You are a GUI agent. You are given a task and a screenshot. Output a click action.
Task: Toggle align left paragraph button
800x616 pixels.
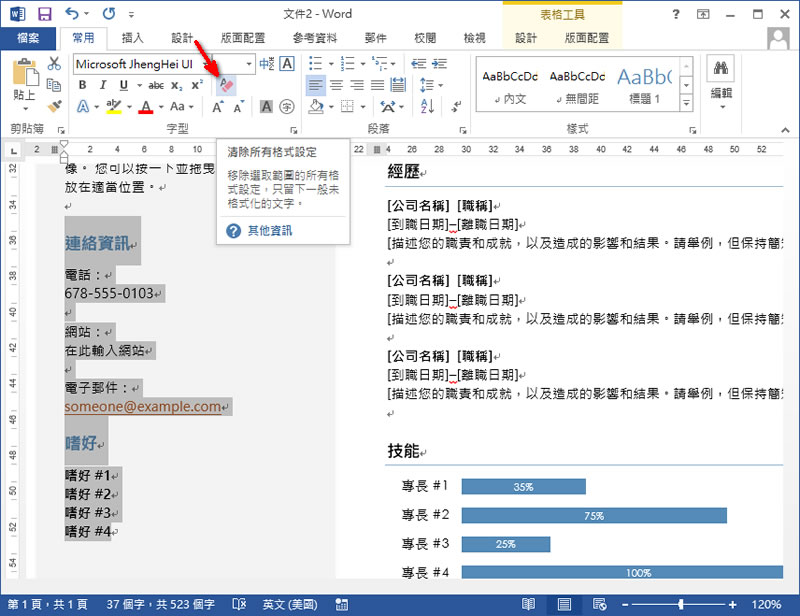tap(316, 85)
